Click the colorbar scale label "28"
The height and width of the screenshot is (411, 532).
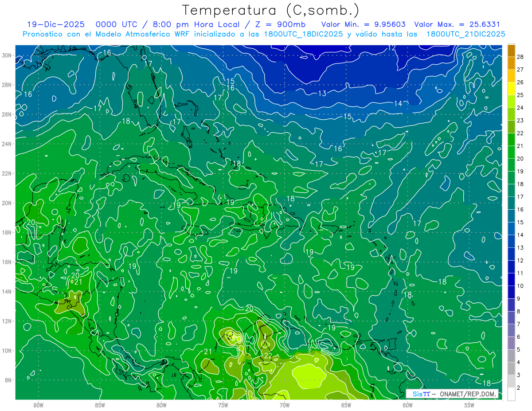click(x=520, y=57)
